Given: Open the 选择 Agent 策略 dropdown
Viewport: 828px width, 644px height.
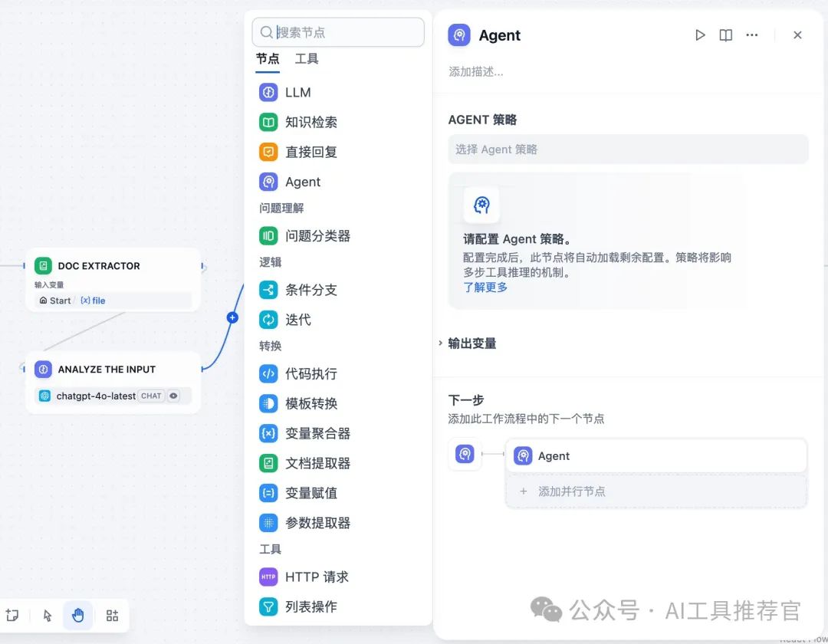Looking at the screenshot, I should pos(628,149).
